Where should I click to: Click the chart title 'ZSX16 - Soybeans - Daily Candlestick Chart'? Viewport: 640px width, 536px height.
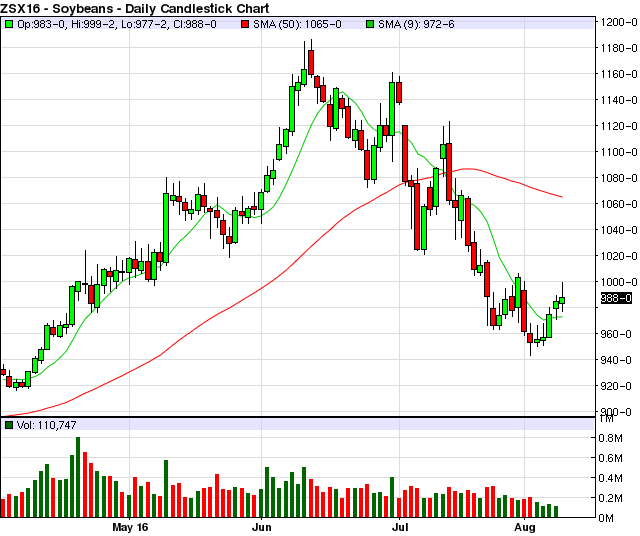135,8
